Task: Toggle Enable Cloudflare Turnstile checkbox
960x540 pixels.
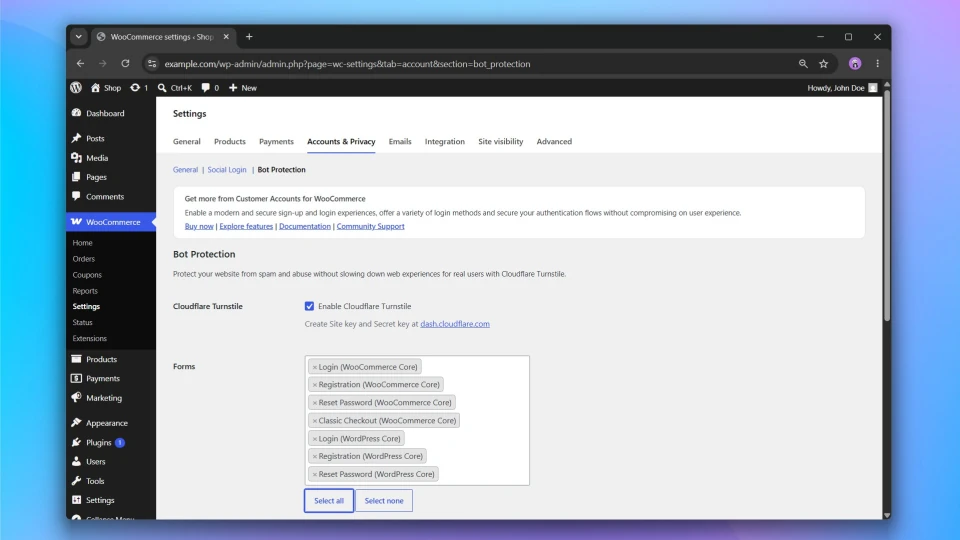Action: (309, 306)
